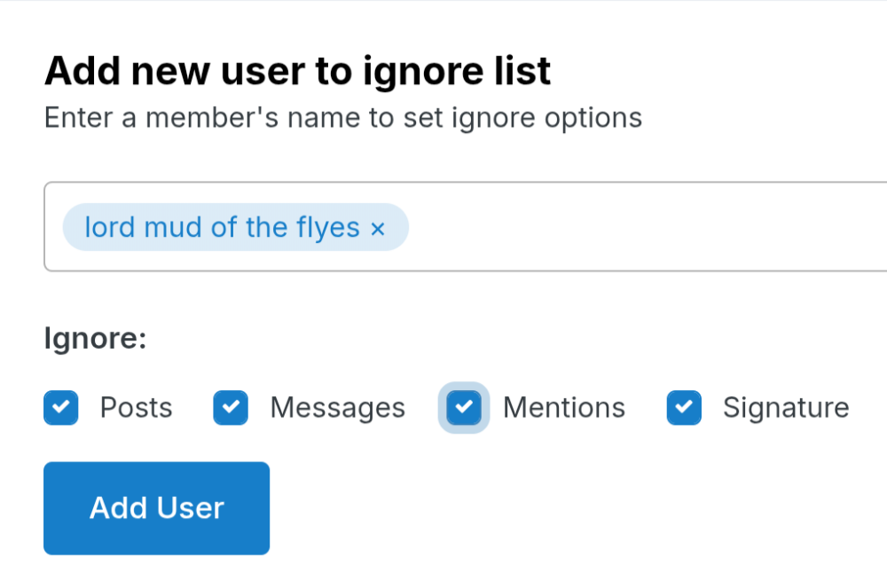Click the checkmark icon beside Signature
The image size is (887, 588).
(684, 408)
